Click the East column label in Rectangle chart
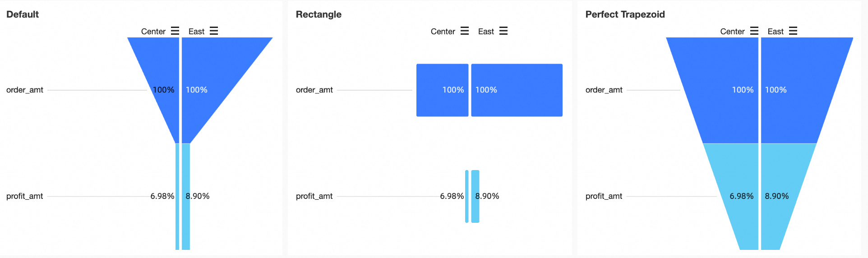This screenshot has height=258, width=868. pos(486,31)
